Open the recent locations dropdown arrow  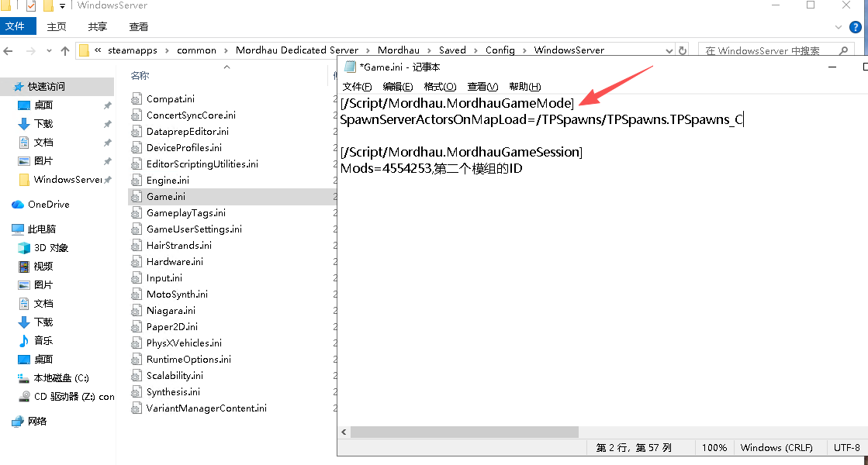tap(48, 50)
